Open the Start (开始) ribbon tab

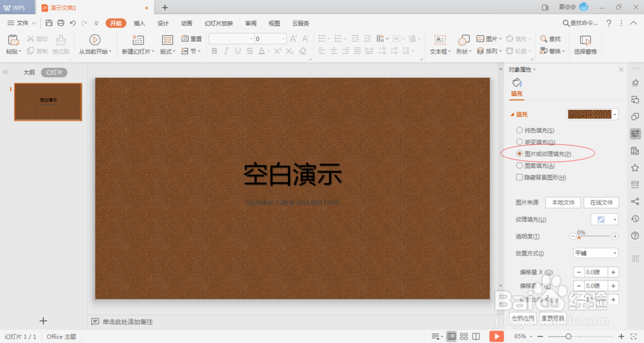click(116, 23)
